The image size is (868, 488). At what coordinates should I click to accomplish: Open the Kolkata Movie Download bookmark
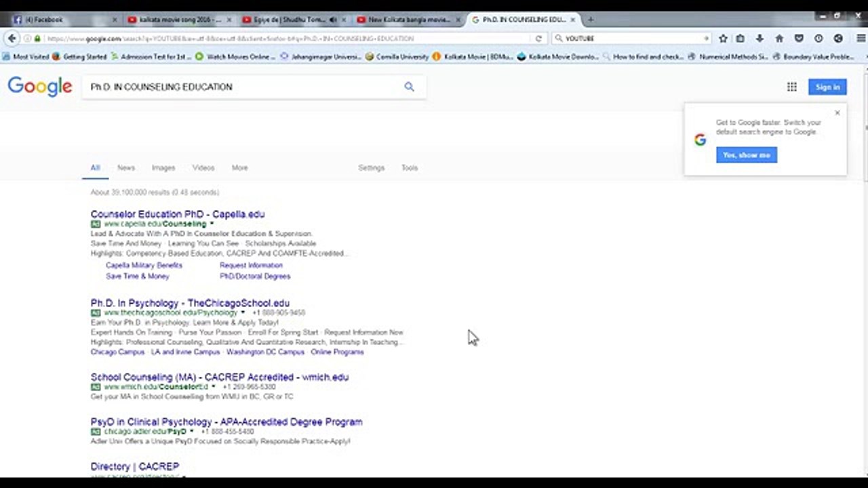click(558, 57)
